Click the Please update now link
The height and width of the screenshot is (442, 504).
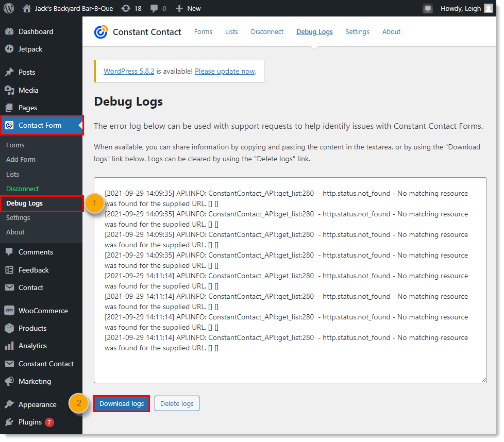click(225, 71)
